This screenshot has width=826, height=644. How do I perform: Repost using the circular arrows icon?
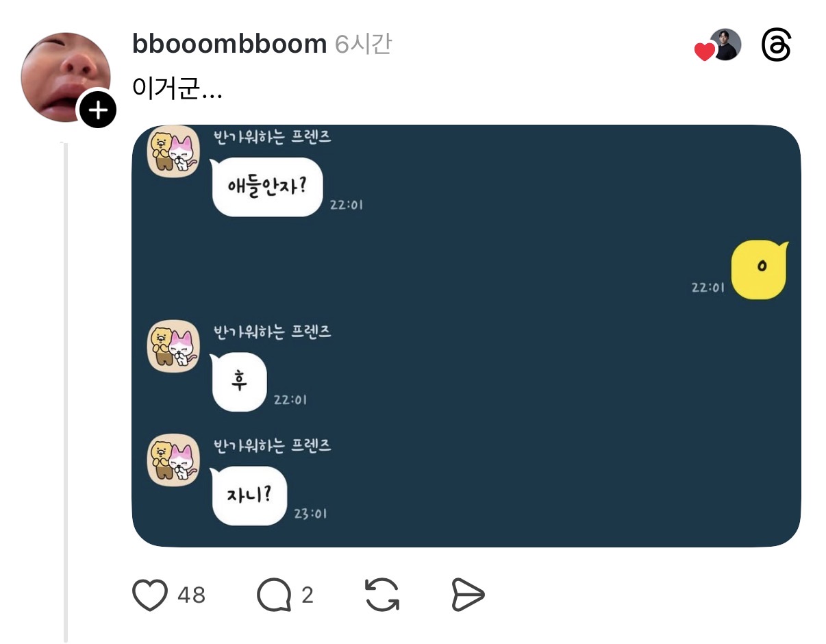point(382,595)
